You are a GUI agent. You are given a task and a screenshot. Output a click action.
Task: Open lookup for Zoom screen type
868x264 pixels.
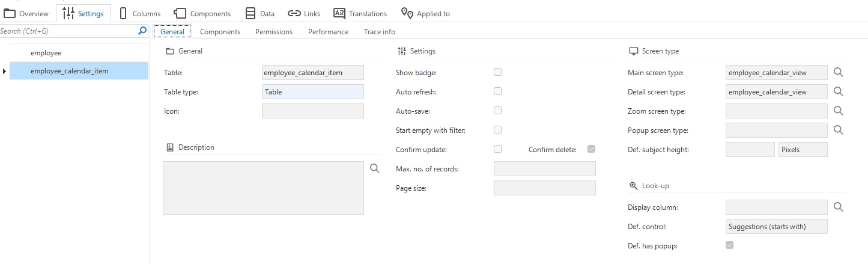point(839,111)
